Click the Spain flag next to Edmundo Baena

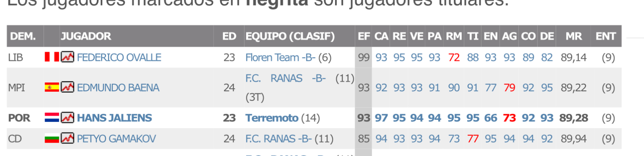52,87
